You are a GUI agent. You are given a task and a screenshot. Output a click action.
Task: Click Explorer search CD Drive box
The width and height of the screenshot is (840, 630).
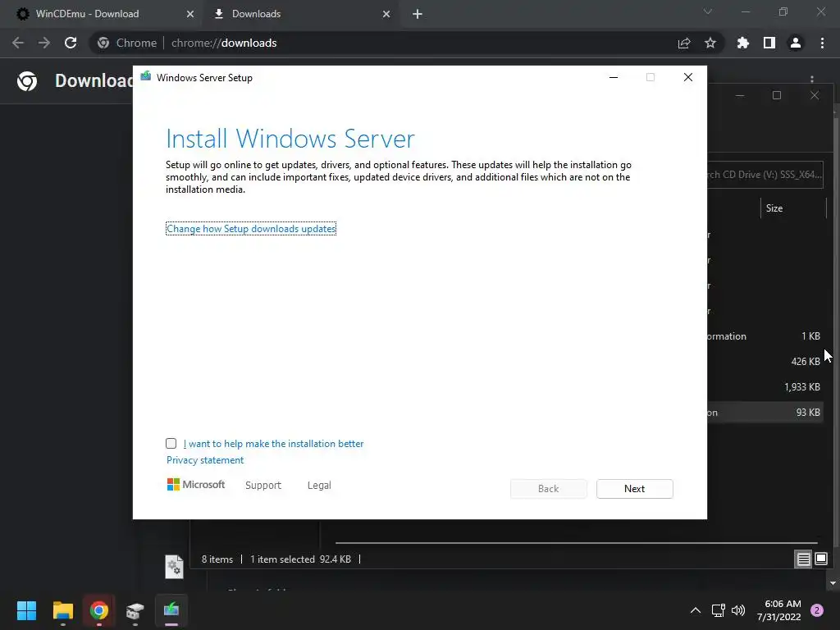tap(765, 175)
